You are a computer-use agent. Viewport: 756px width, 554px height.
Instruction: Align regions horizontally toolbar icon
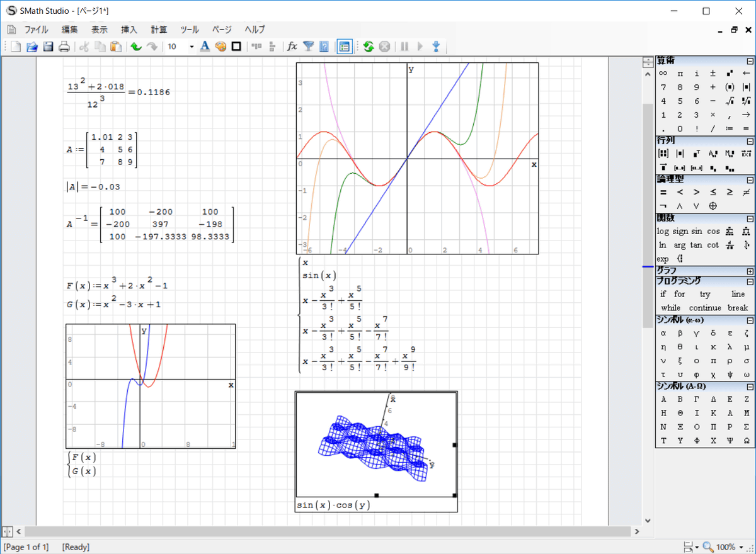click(x=256, y=46)
